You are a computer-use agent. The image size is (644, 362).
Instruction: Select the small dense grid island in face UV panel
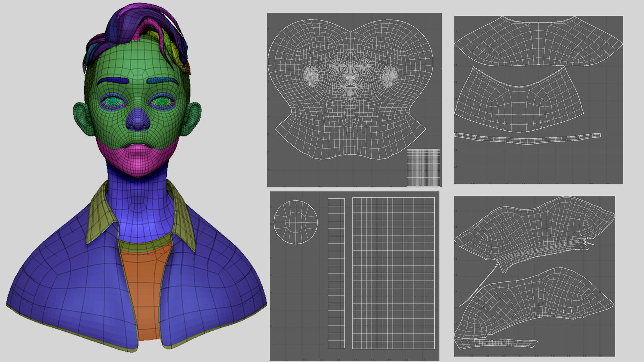423,168
